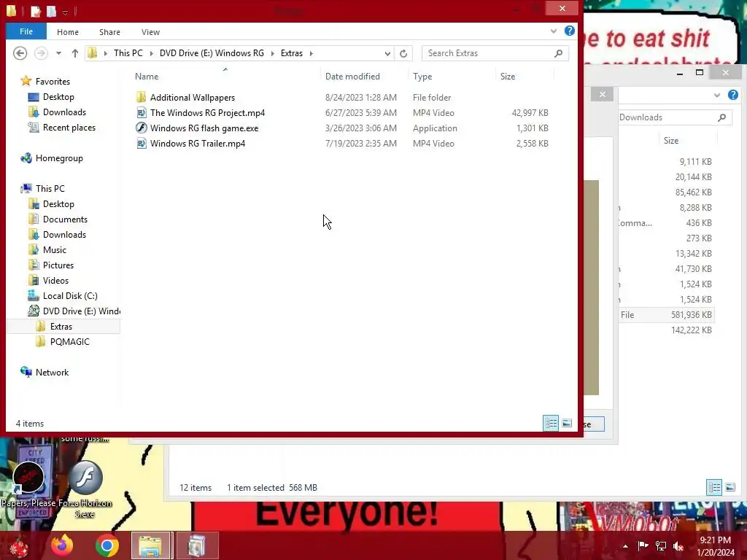Show hidden tray icons arrow

tap(625, 546)
